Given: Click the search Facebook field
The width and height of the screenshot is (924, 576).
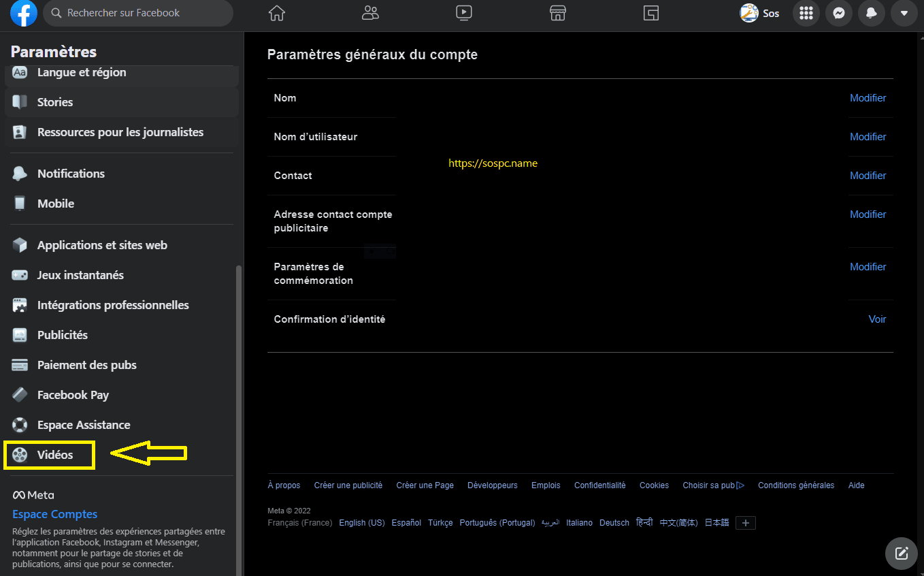Looking at the screenshot, I should pos(138,13).
